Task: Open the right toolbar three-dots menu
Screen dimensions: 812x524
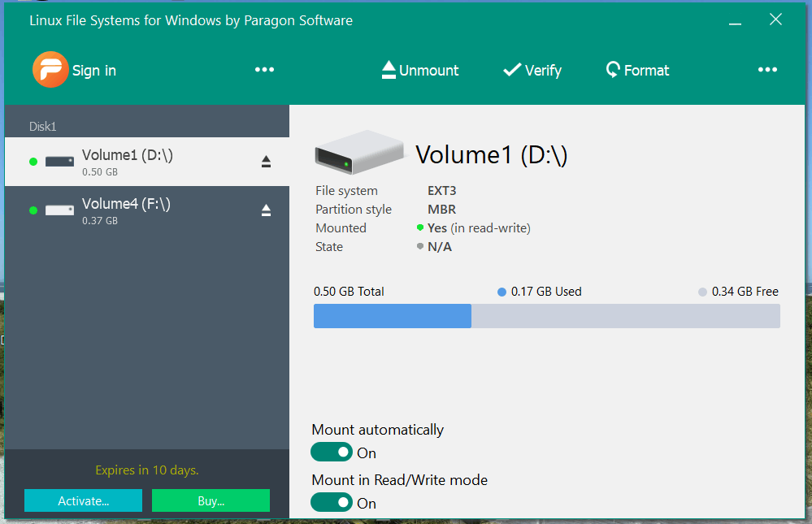Action: 767,69
